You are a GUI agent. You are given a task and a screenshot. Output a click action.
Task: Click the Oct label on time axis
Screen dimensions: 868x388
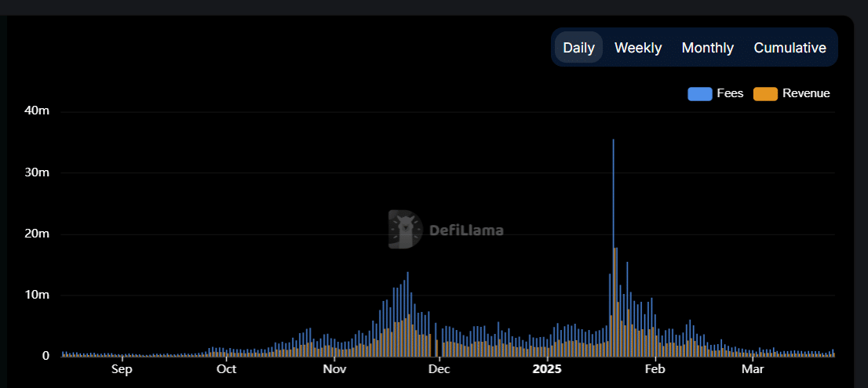click(x=226, y=368)
